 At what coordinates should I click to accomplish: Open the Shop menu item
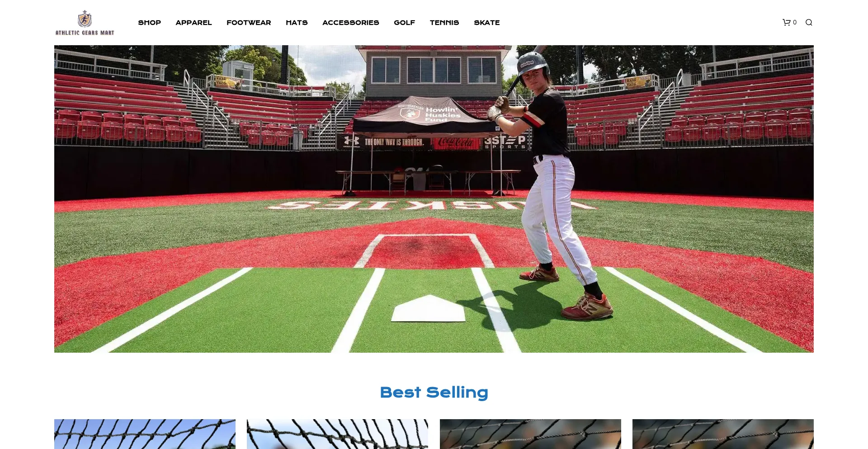click(x=149, y=23)
